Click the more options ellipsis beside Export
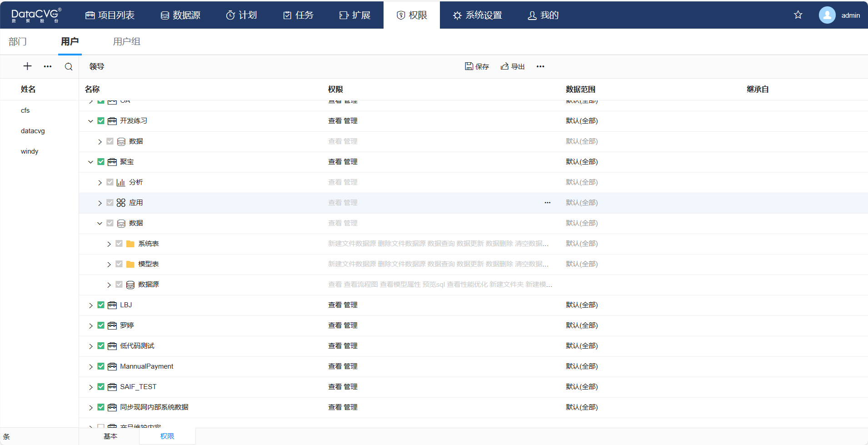The image size is (868, 445). tap(540, 66)
